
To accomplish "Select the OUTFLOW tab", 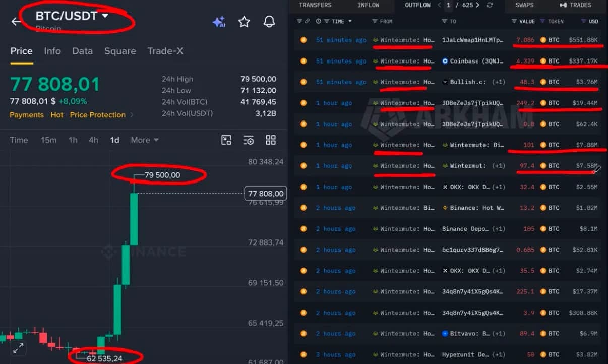I will (418, 5).
